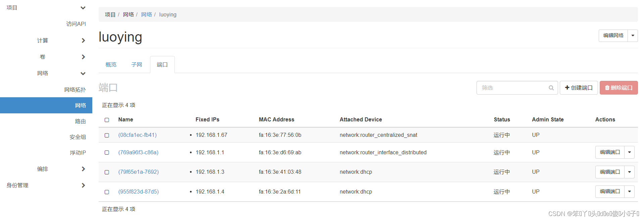Expand the Volumes sidebar section chevron

point(83,57)
